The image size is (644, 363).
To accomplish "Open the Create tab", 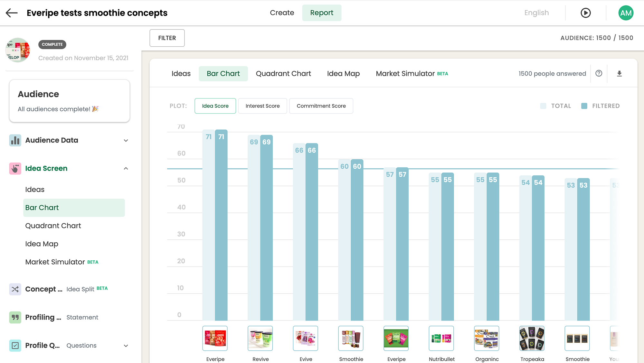I will pos(282,13).
